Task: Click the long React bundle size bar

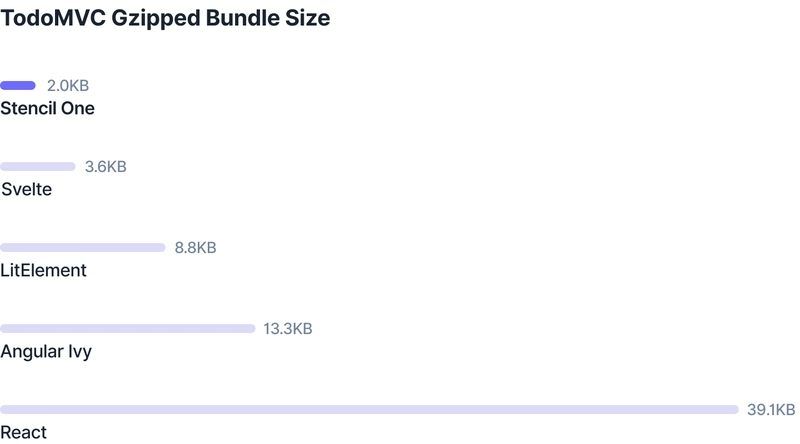Action: coord(369,409)
